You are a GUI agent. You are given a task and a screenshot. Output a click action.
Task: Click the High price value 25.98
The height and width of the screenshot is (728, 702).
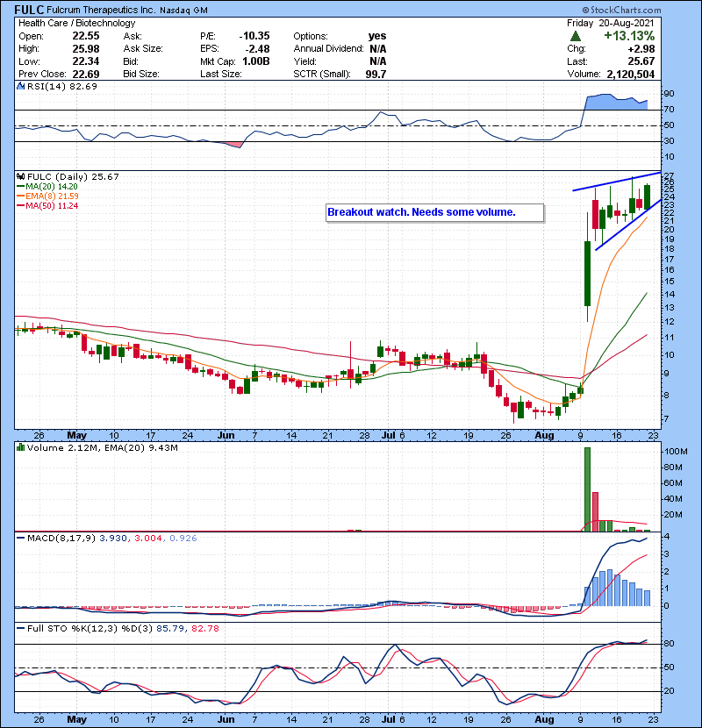point(86,49)
